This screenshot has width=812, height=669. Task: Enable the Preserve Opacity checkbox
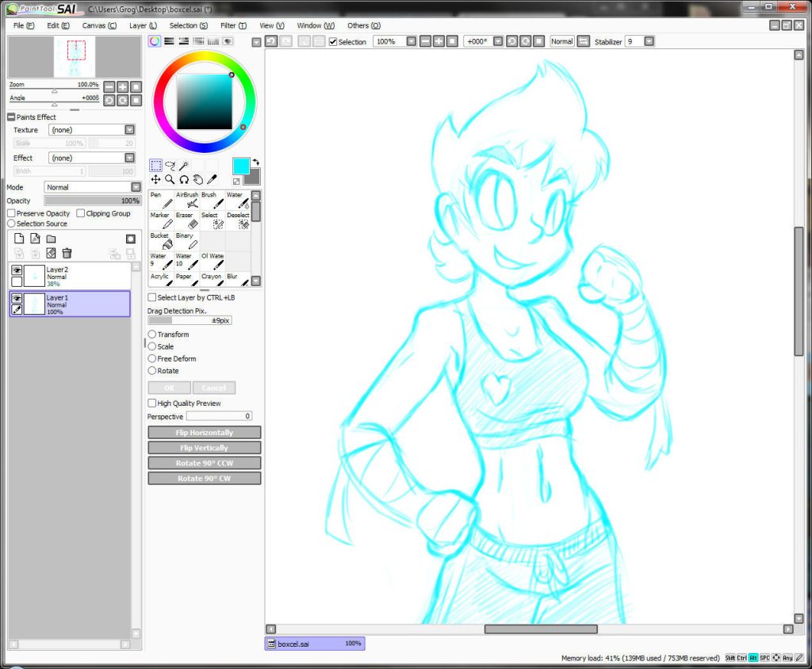point(11,214)
